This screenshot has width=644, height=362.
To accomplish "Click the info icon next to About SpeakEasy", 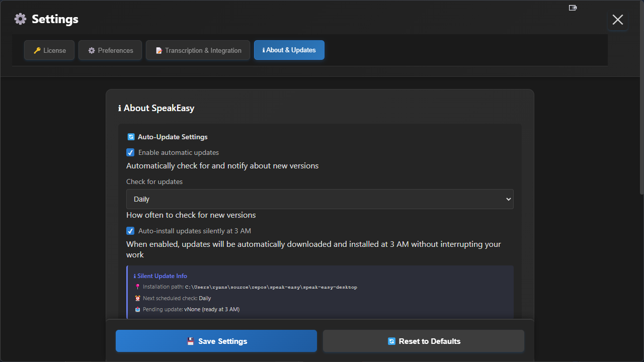I will (120, 108).
